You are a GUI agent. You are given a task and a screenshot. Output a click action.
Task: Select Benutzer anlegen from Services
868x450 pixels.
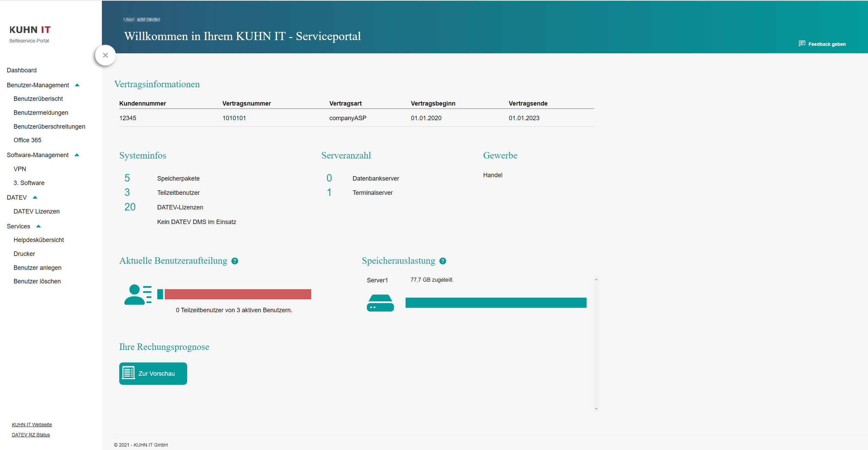point(37,267)
